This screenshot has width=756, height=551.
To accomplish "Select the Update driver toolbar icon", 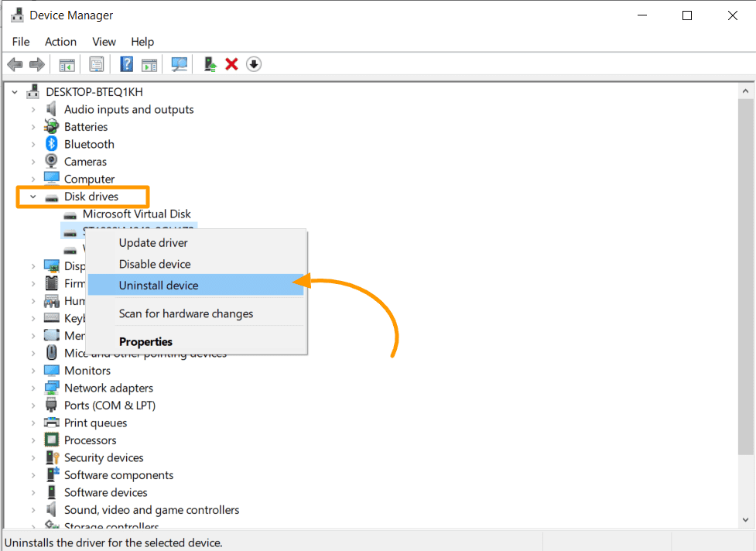I will (209, 63).
